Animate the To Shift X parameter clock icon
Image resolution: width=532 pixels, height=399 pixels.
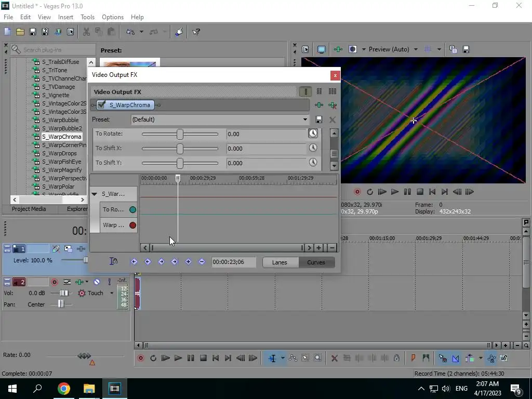pyautogui.click(x=313, y=148)
